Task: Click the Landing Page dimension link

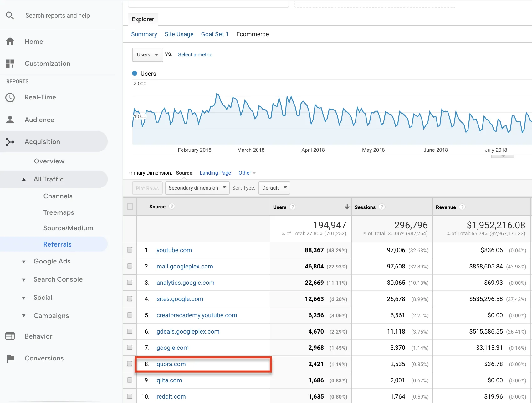Action: pyautogui.click(x=215, y=173)
